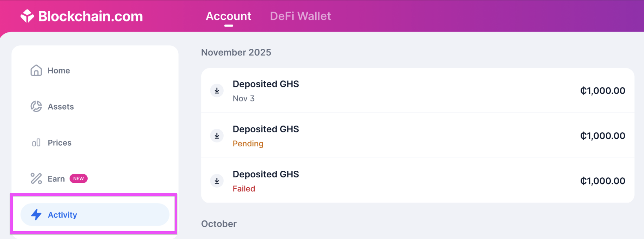Screen dimensions: 644x239
Task: Switch to the Account tab
Action: [x=228, y=16]
